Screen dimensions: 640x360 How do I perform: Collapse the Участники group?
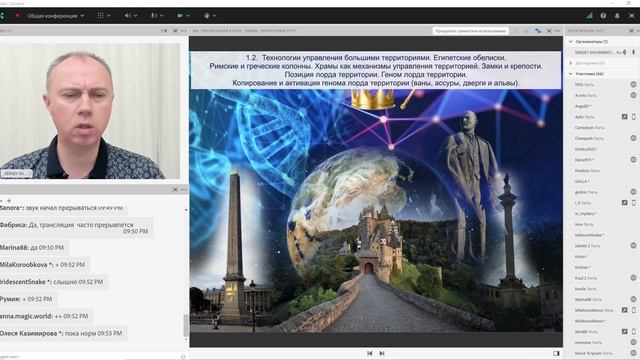pos(571,74)
